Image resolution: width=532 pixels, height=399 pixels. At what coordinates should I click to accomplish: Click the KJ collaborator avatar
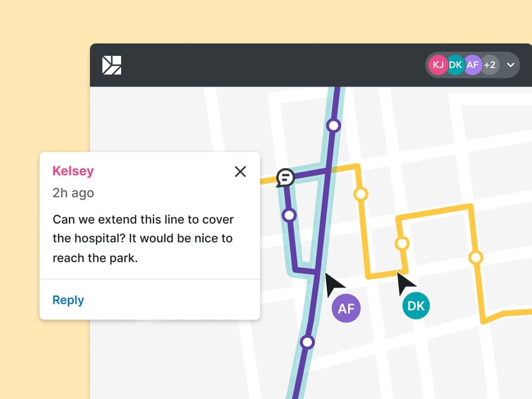pos(438,65)
